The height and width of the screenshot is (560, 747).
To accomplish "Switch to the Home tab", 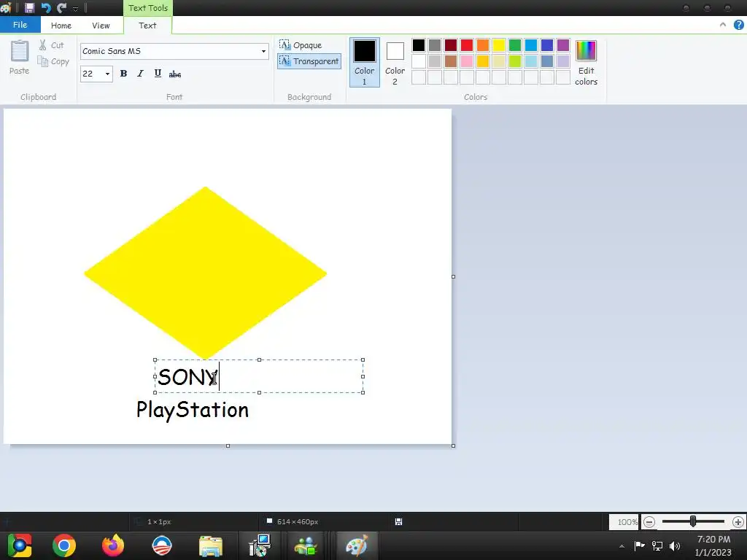I will pos(61,26).
